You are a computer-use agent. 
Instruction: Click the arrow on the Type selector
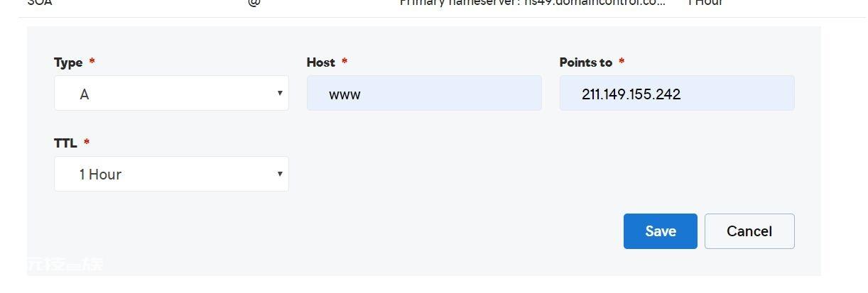point(280,93)
